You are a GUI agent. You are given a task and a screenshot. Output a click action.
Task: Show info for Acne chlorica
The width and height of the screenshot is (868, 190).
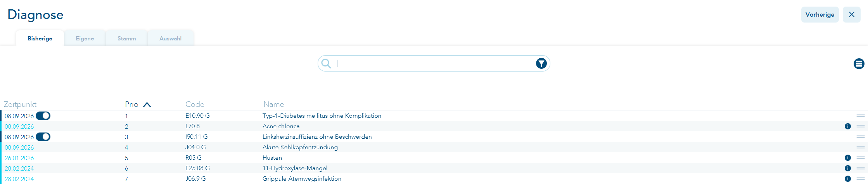pos(847,126)
